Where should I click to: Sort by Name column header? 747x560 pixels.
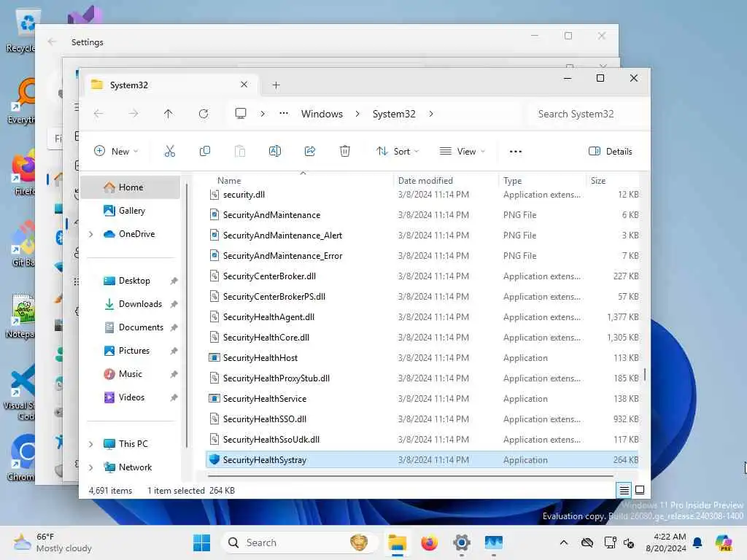coord(229,181)
